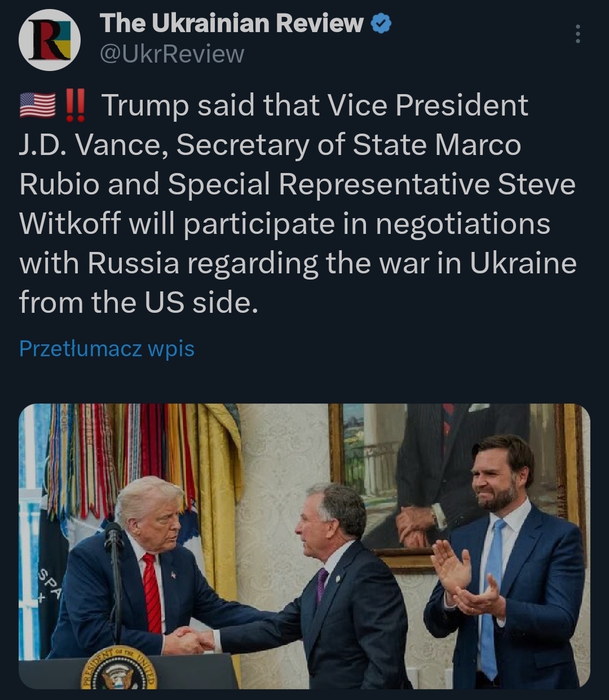Open The Ukrainian Review profile avatar
This screenshot has width=609, height=700.
click(x=50, y=39)
